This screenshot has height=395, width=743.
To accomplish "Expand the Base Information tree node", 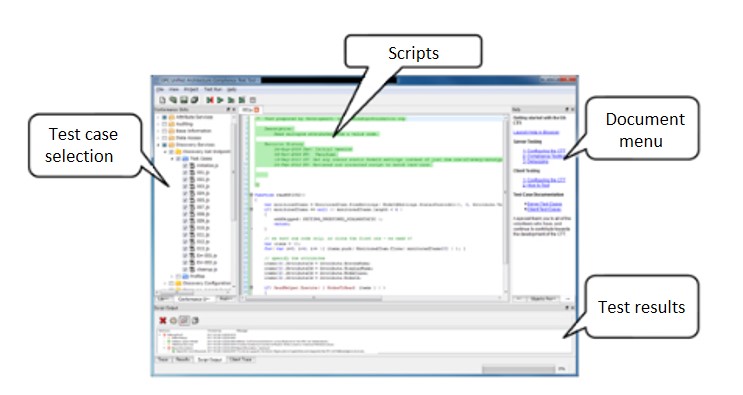I will 158,131.
